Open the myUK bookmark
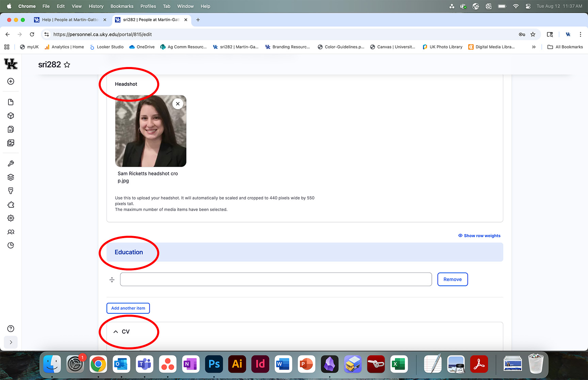The height and width of the screenshot is (380, 588). (29, 47)
